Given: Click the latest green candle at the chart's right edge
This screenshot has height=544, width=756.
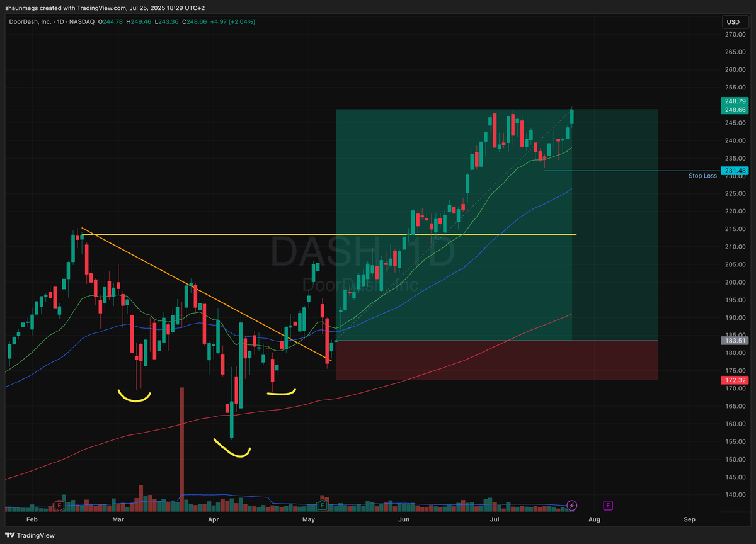Looking at the screenshot, I should pyautogui.click(x=572, y=116).
